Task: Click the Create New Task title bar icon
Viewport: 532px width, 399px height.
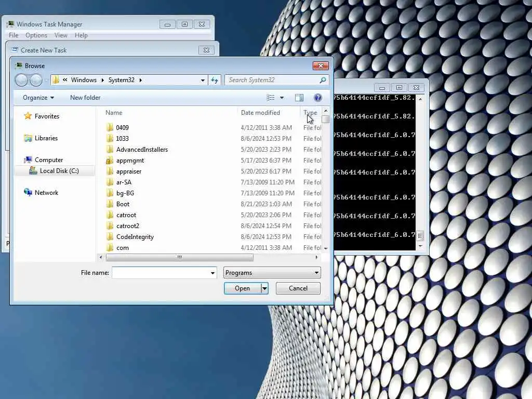Action: [x=15, y=50]
